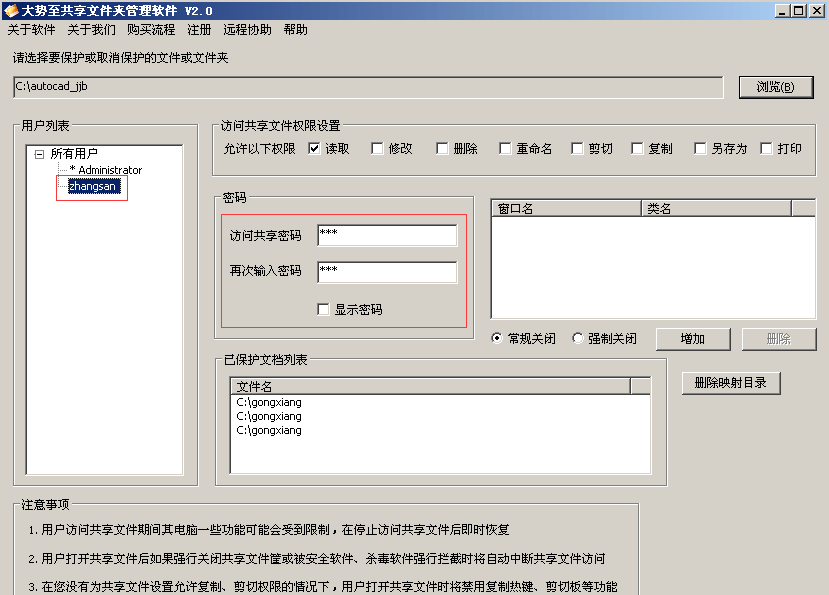
Task: Click the app icon in title bar
Action: pyautogui.click(x=11, y=10)
